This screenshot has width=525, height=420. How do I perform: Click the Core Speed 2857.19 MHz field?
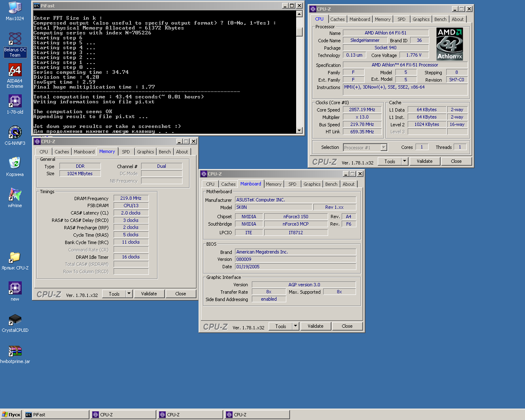pos(362,110)
